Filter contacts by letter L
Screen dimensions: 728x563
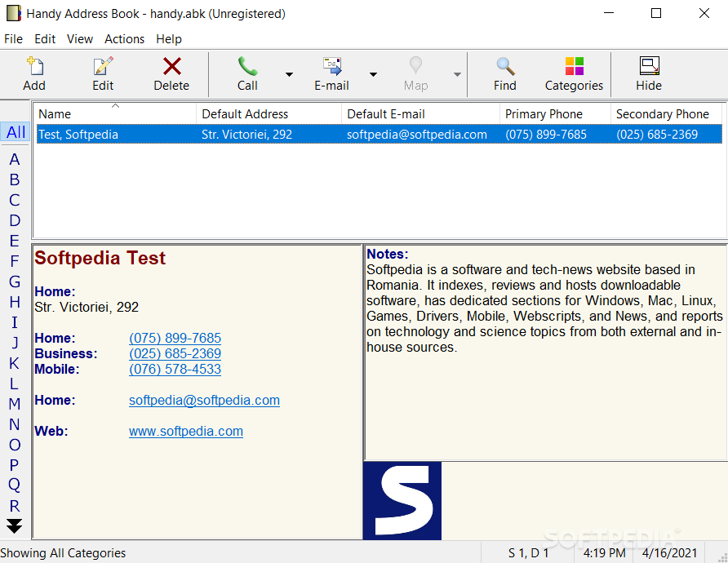click(x=15, y=383)
